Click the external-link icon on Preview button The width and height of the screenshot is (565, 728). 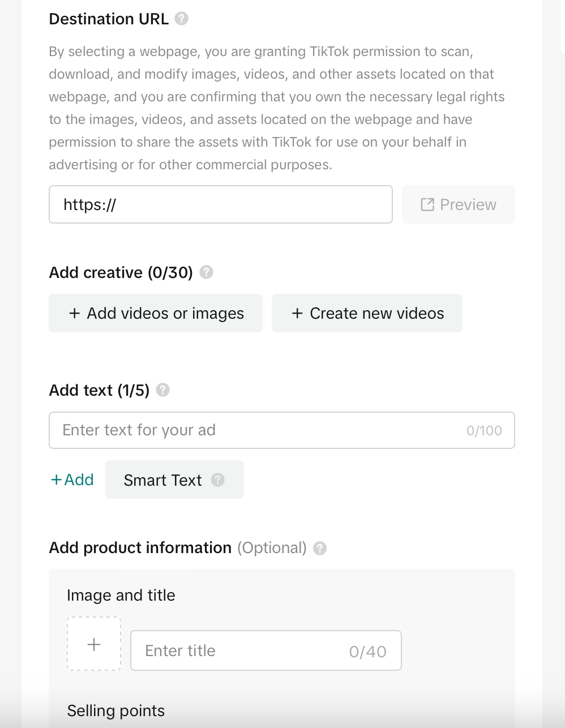click(x=427, y=204)
